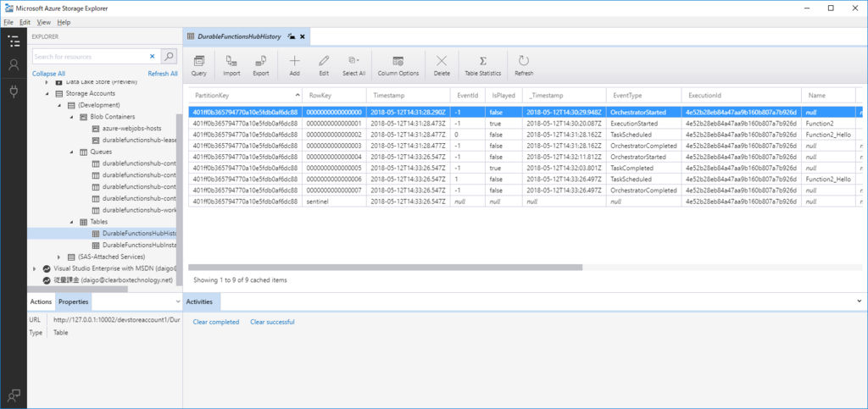
Task: Click the explorer tree horizontal scrollbar
Action: [x=77, y=289]
